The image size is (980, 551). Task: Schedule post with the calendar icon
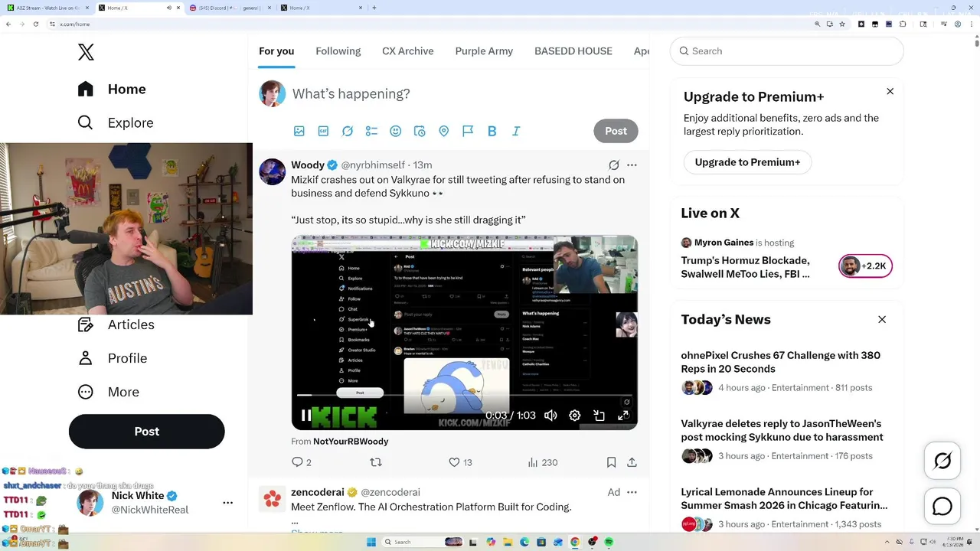pos(420,131)
